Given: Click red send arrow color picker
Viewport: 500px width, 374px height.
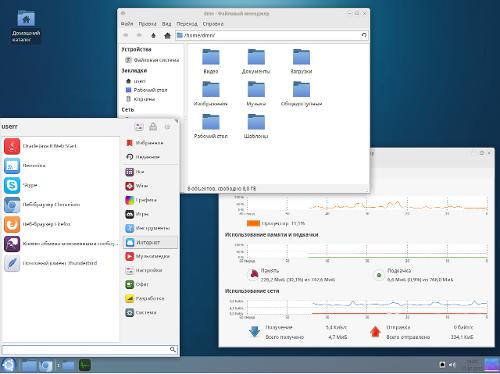Looking at the screenshot, I should (375, 331).
